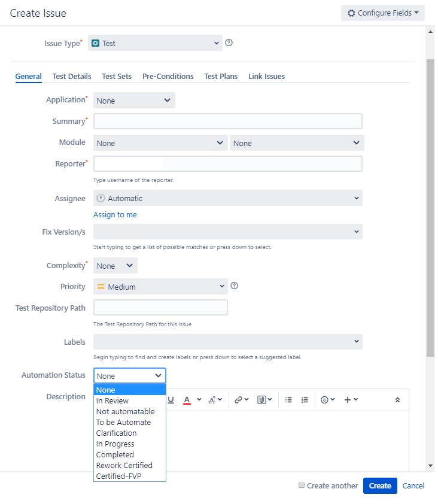Insert a link using the Description toolbar
The height and width of the screenshot is (504, 438).
click(x=237, y=400)
